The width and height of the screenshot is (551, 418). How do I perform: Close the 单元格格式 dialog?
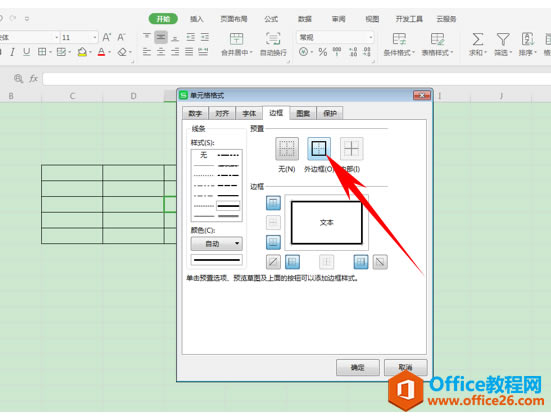pos(422,95)
